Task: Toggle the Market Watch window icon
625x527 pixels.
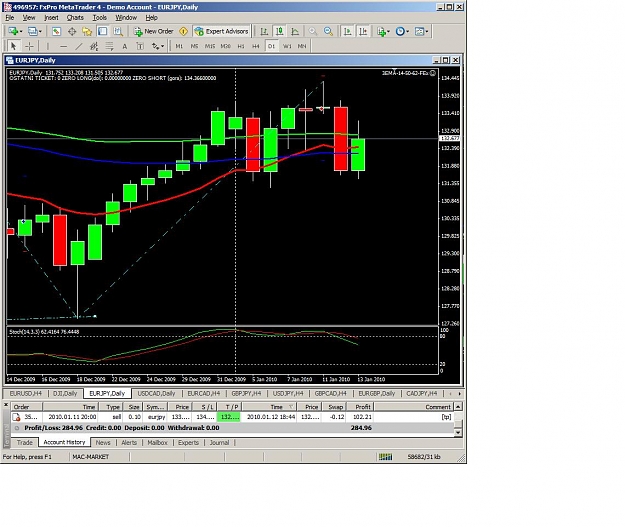Action: 56,31
